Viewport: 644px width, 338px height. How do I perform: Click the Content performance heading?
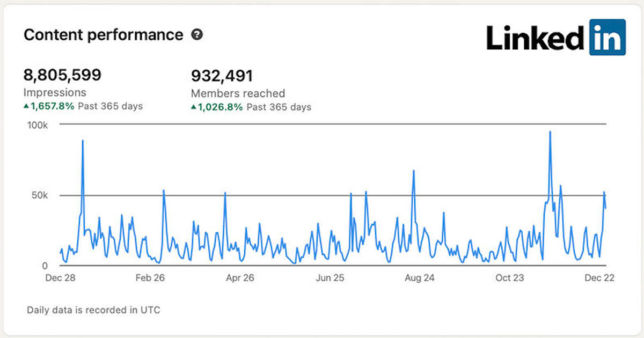104,35
